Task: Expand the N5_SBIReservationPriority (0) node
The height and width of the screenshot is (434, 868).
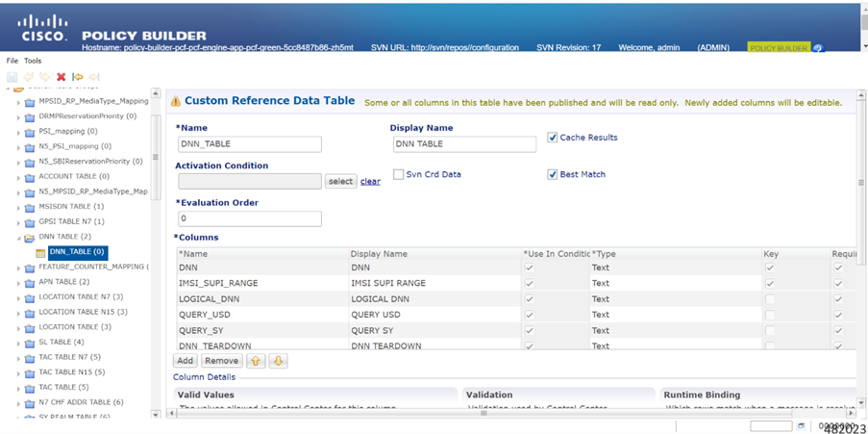Action: [18, 163]
